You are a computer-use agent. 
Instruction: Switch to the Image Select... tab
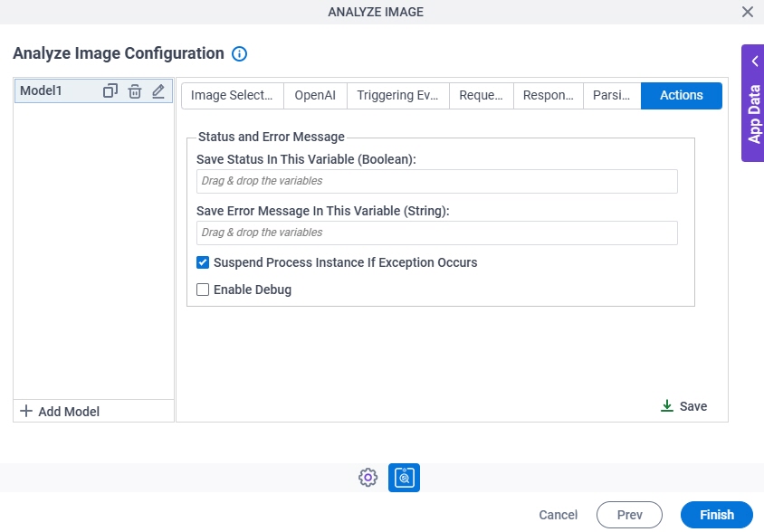coord(232,96)
